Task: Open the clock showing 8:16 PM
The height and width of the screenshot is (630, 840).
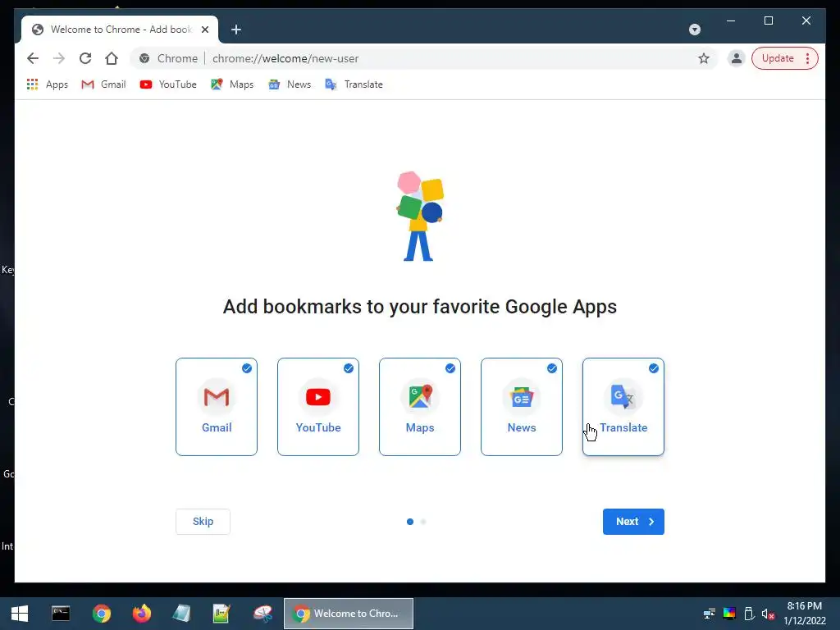Action: click(804, 614)
